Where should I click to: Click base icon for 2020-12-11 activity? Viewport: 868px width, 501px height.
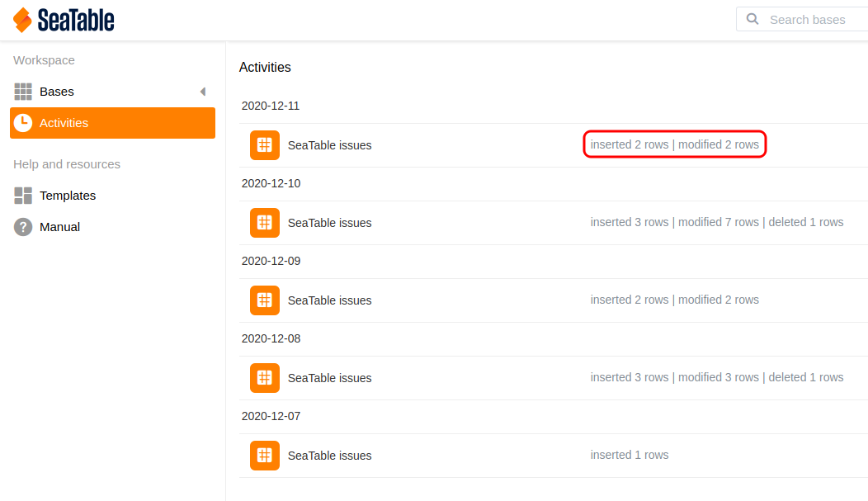265,145
